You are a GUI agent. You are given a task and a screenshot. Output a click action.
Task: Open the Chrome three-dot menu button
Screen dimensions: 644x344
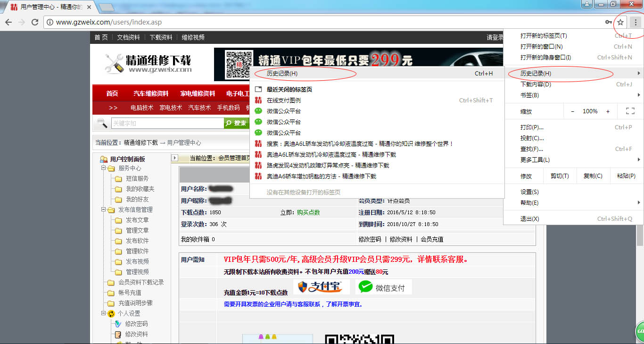point(636,22)
